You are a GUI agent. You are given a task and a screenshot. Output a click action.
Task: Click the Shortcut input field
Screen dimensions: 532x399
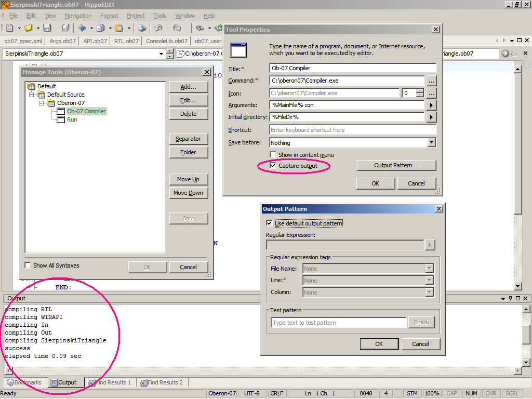(x=353, y=130)
